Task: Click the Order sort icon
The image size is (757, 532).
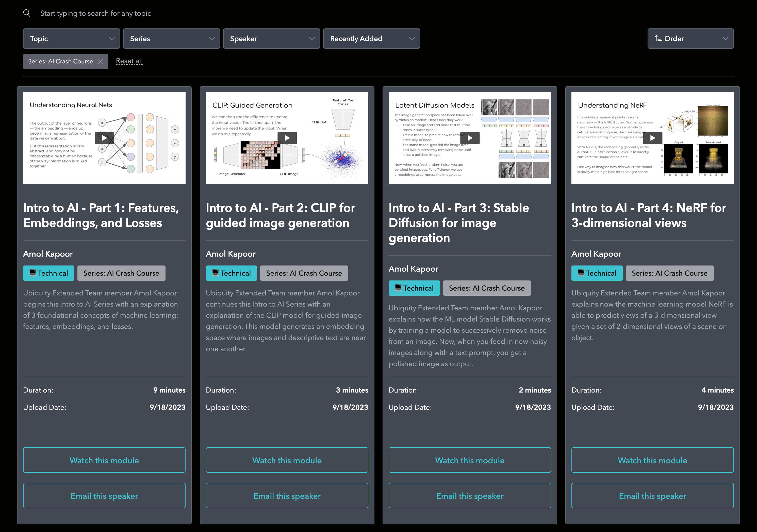Action: (x=658, y=39)
